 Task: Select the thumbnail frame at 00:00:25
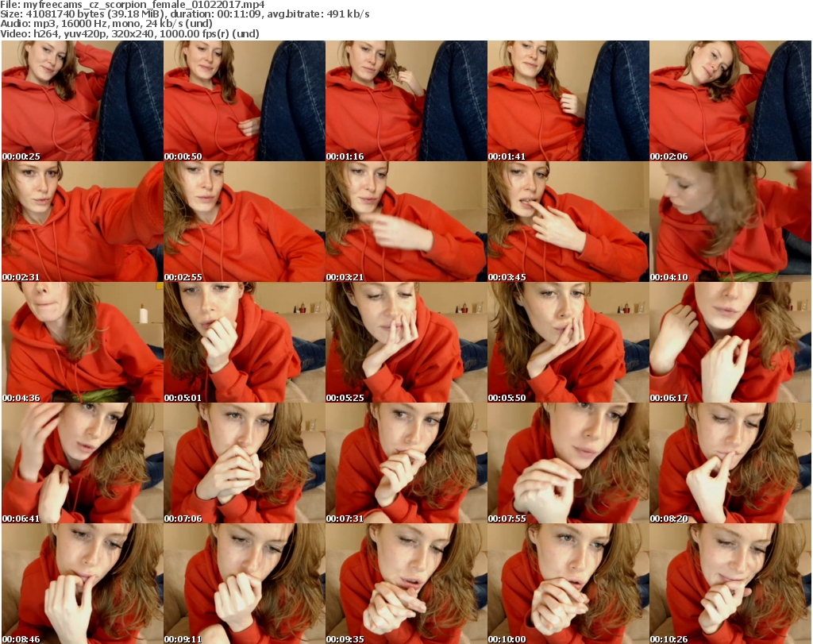click(83, 101)
